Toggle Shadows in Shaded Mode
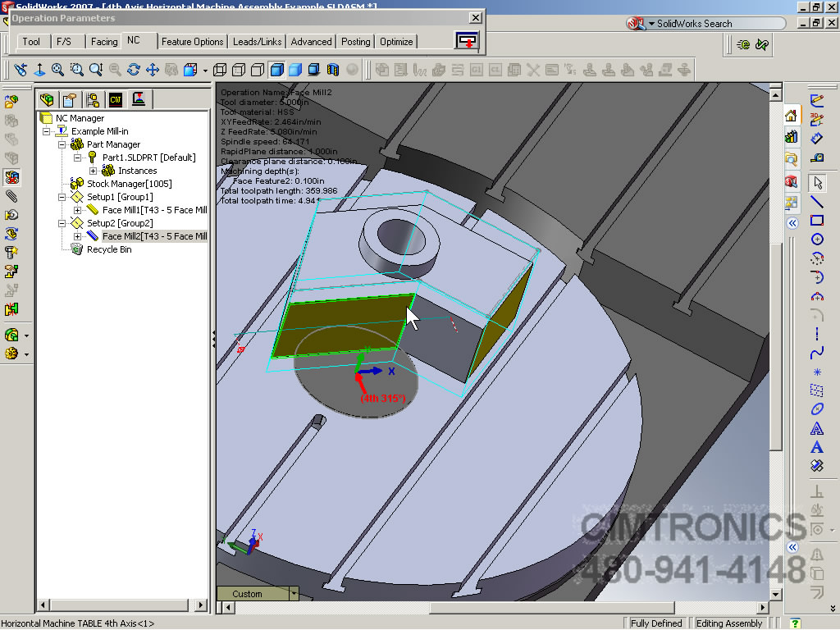The width and height of the screenshot is (840, 630). tap(314, 70)
